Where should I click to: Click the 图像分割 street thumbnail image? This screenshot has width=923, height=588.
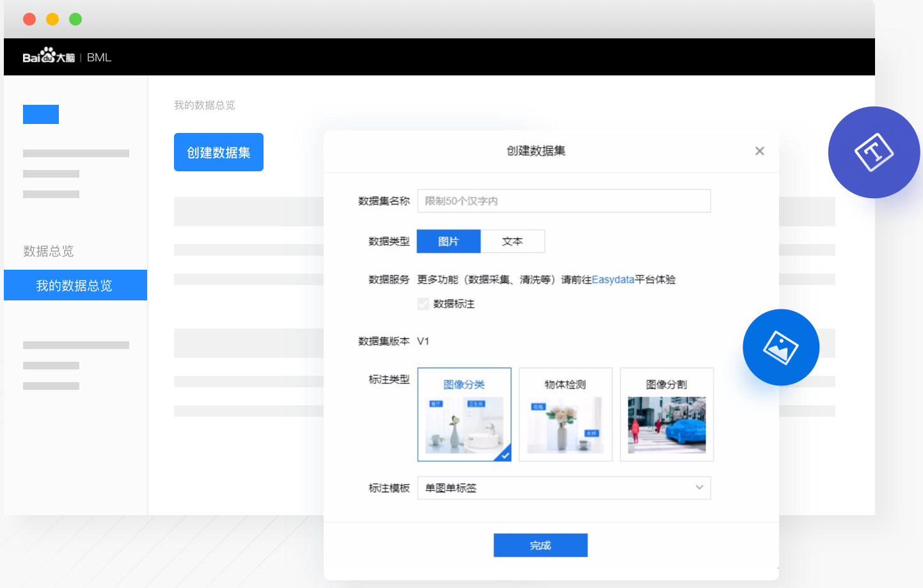point(667,425)
